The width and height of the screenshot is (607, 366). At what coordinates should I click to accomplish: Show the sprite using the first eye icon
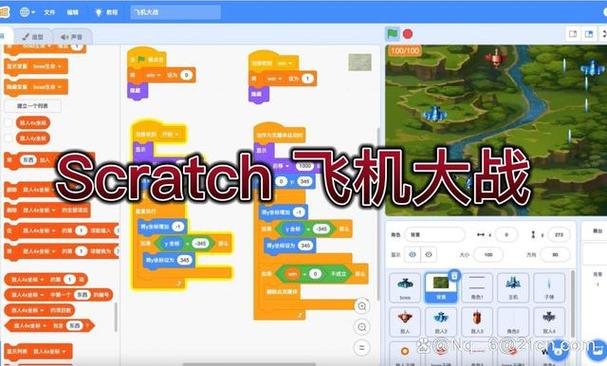tap(412, 254)
